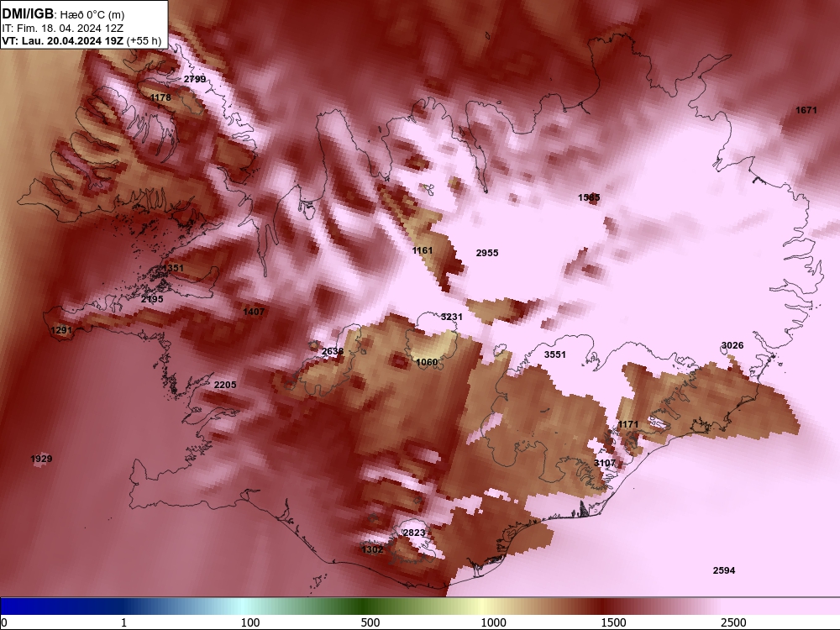Click the map value 1161
840x630 pixels.
click(423, 250)
